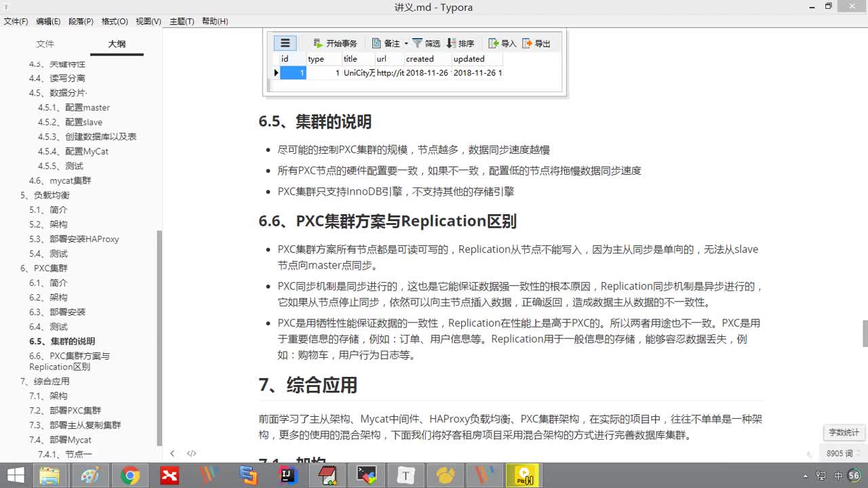This screenshot has width=868, height=488.
Task: Click the outline sidebar scrollbar thumb
Action: coord(159,338)
